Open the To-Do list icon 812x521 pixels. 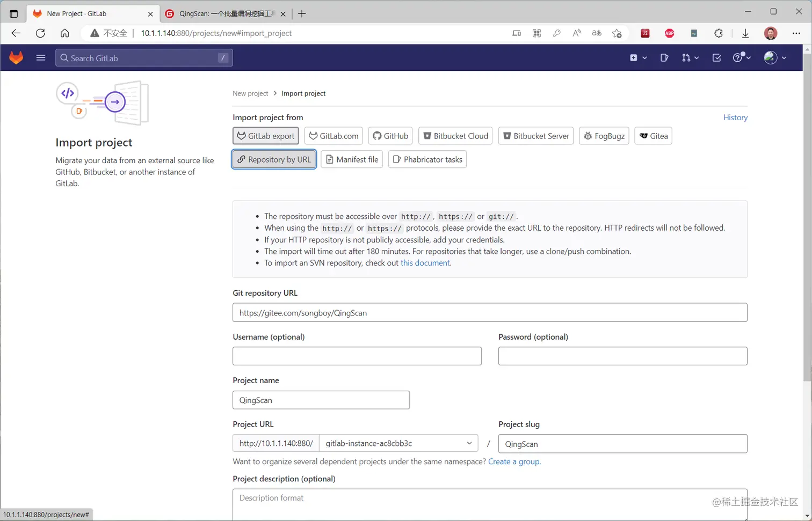[716, 57]
